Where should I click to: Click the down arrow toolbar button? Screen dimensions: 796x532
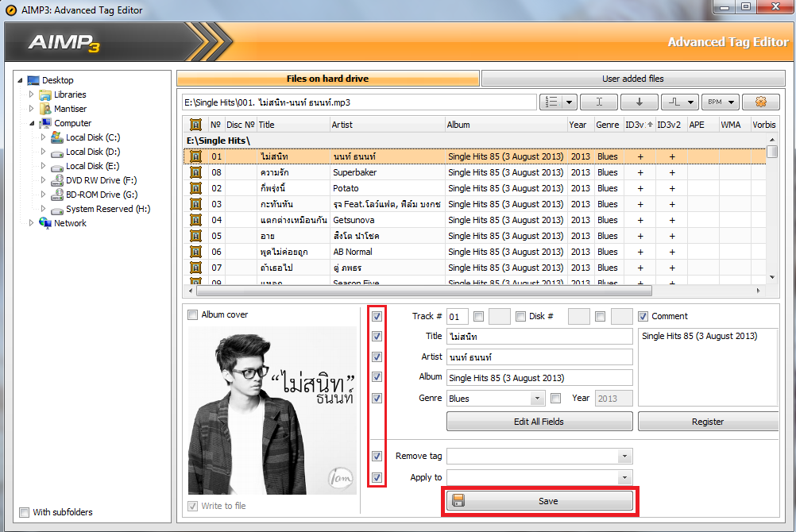point(640,102)
